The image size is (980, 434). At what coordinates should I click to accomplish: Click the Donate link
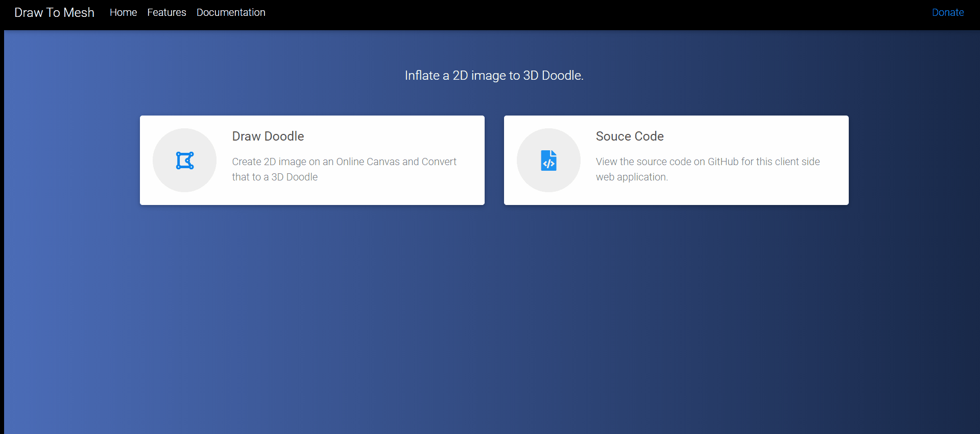tap(948, 12)
